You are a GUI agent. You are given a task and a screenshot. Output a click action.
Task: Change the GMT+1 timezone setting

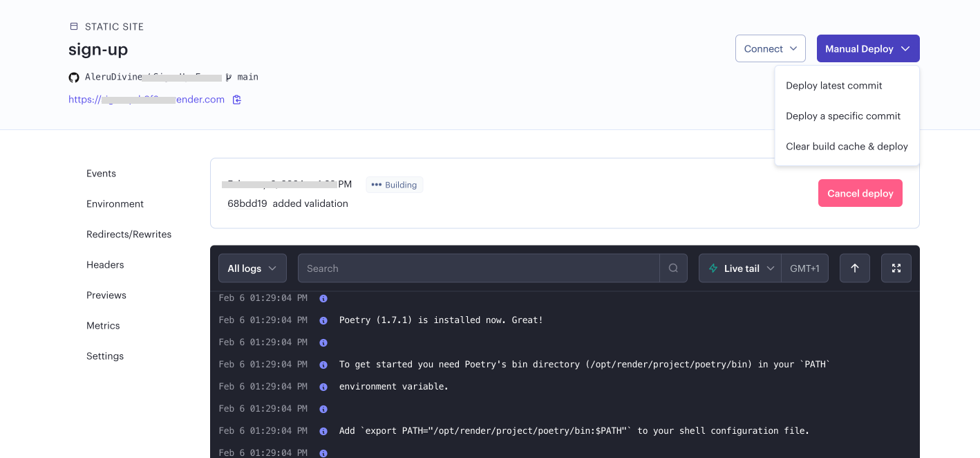pos(805,268)
